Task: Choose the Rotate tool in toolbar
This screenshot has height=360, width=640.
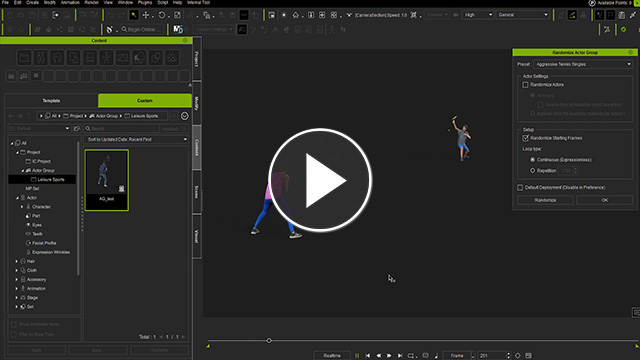Action: [x=162, y=15]
